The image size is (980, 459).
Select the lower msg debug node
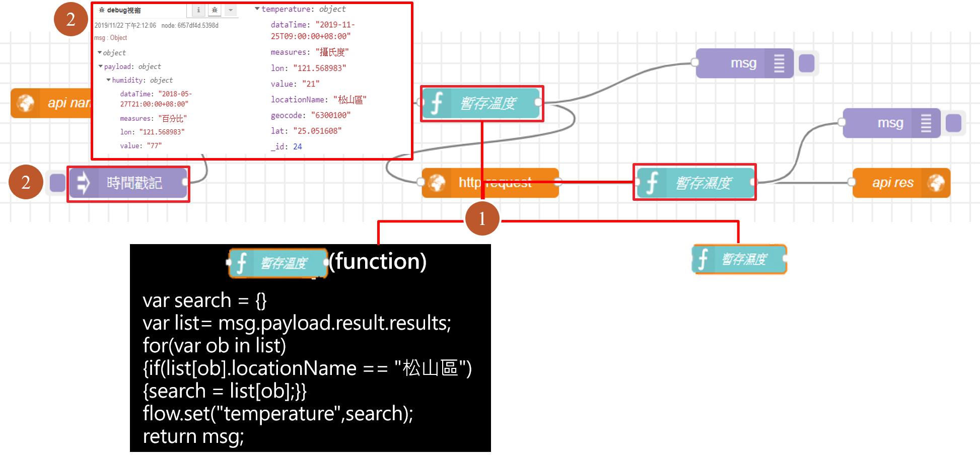click(892, 123)
